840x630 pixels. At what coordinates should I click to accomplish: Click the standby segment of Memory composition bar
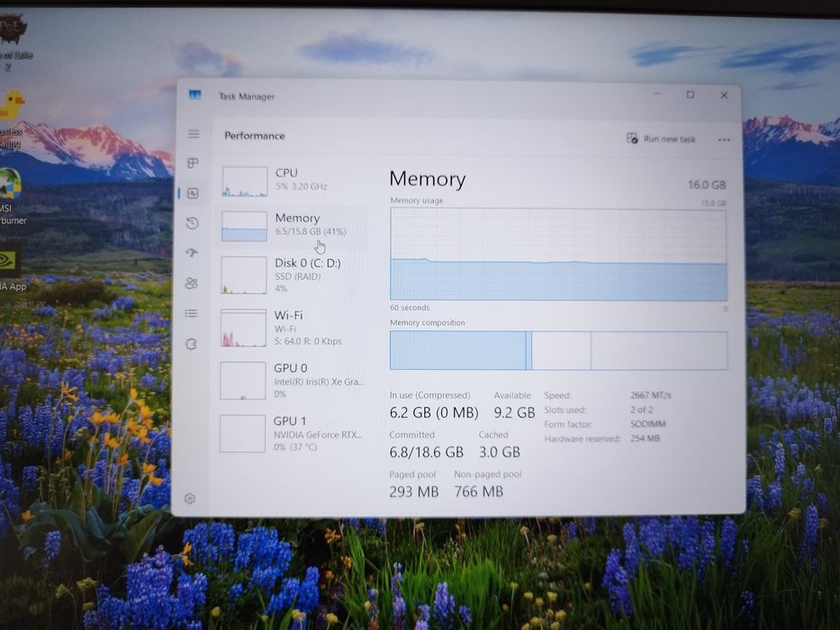pos(562,350)
